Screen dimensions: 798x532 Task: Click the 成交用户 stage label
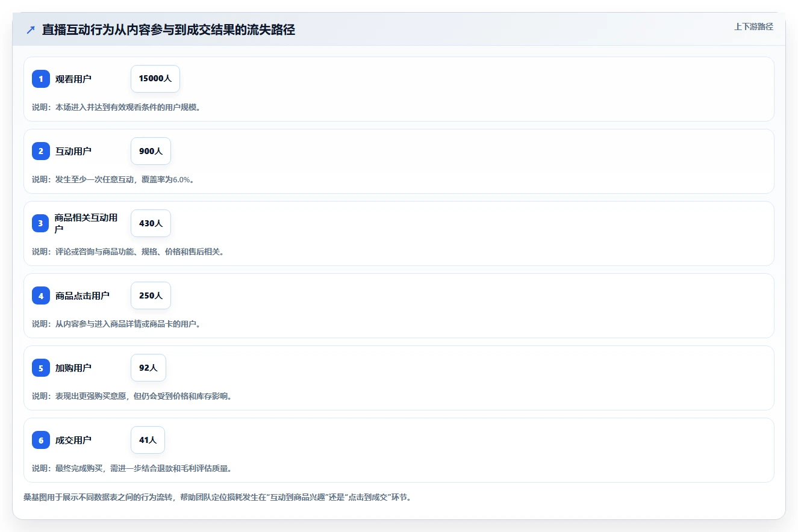(73, 440)
